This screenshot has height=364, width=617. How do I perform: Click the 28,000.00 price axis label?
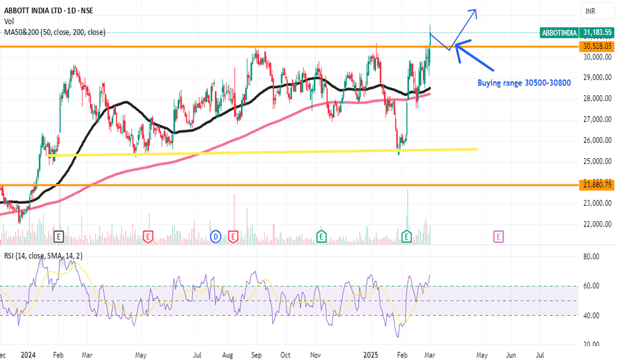(x=597, y=99)
